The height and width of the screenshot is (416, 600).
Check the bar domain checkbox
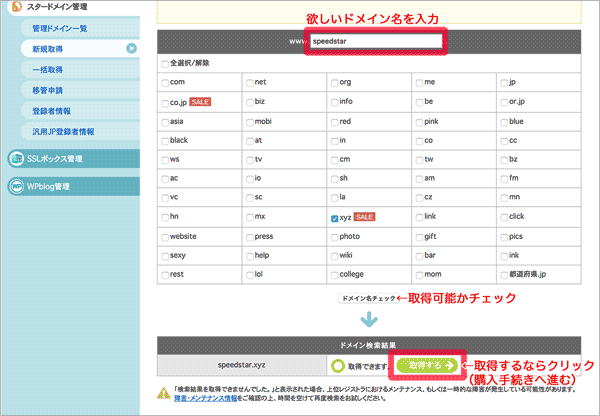coord(419,256)
